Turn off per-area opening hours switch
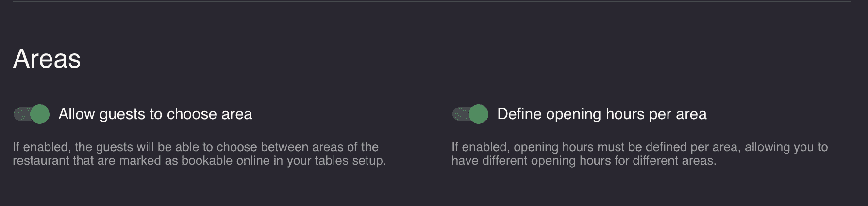This screenshot has height=206, width=868. coord(471,114)
